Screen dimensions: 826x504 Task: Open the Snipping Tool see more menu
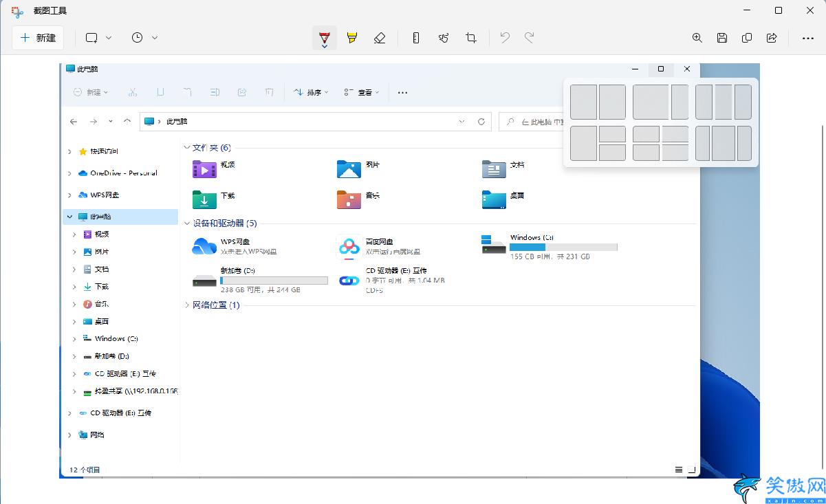coord(808,38)
